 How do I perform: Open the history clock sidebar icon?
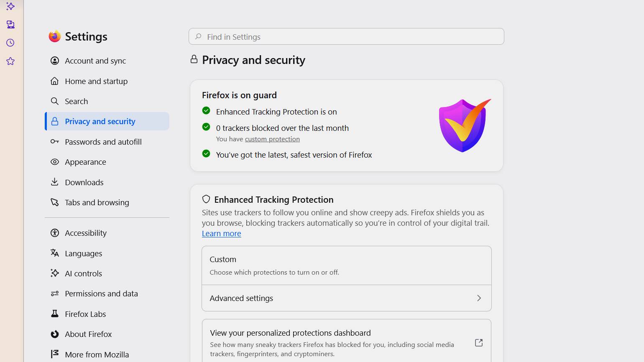(x=10, y=43)
